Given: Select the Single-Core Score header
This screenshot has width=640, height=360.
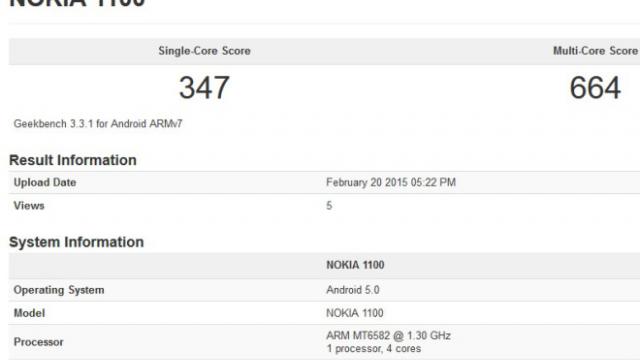Looking at the screenshot, I should click(x=204, y=51).
